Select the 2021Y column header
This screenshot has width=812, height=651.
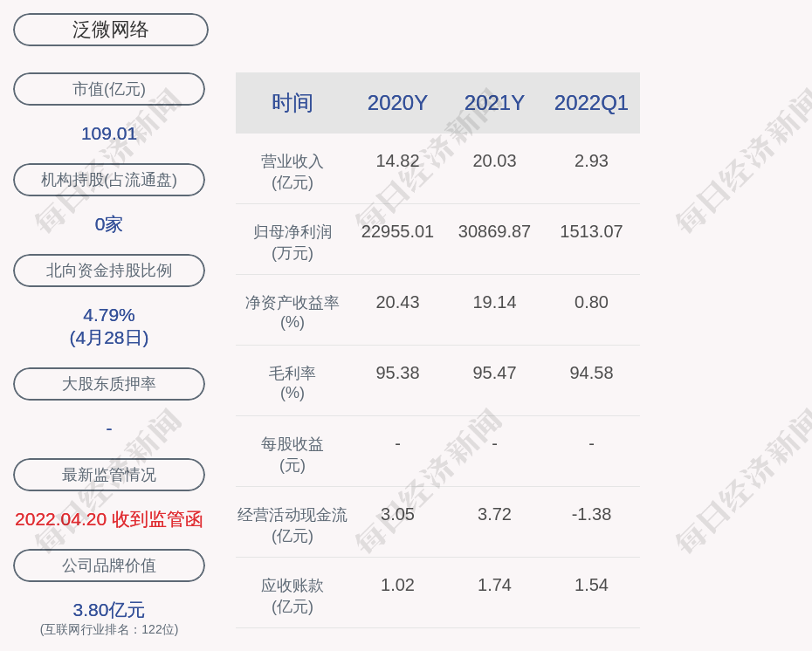494,103
